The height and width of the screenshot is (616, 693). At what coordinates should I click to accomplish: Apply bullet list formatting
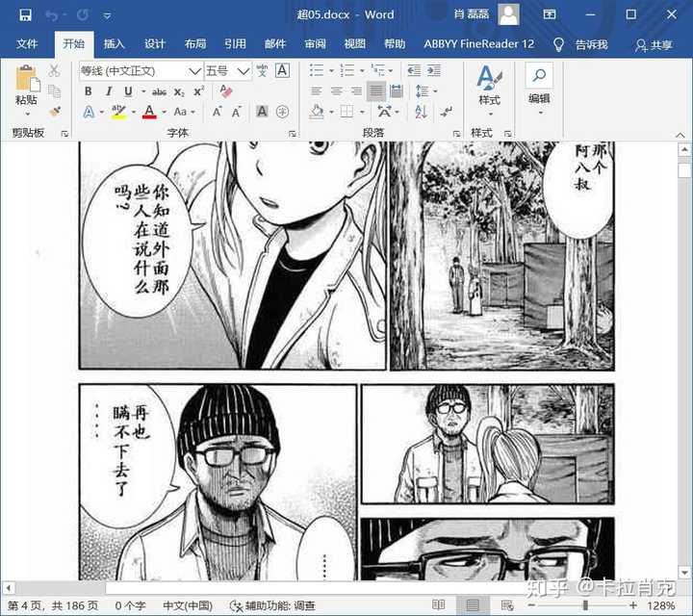(317, 70)
